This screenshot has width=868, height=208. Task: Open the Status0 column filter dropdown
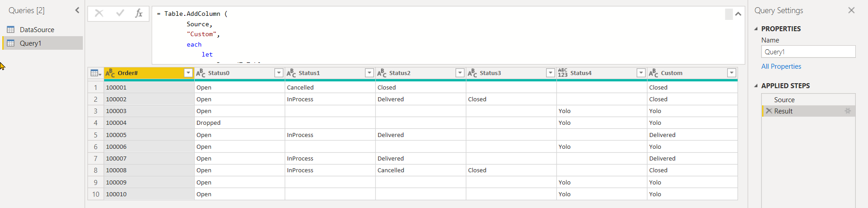(279, 73)
